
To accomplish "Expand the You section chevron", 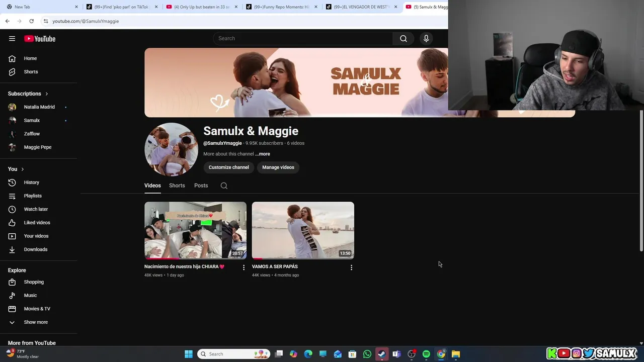I will click(x=22, y=169).
